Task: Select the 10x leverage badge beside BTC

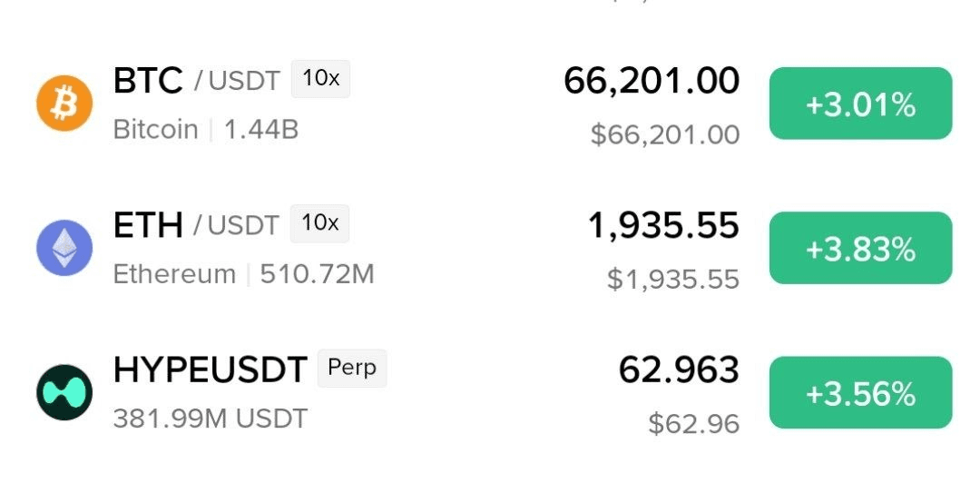Action: (320, 79)
